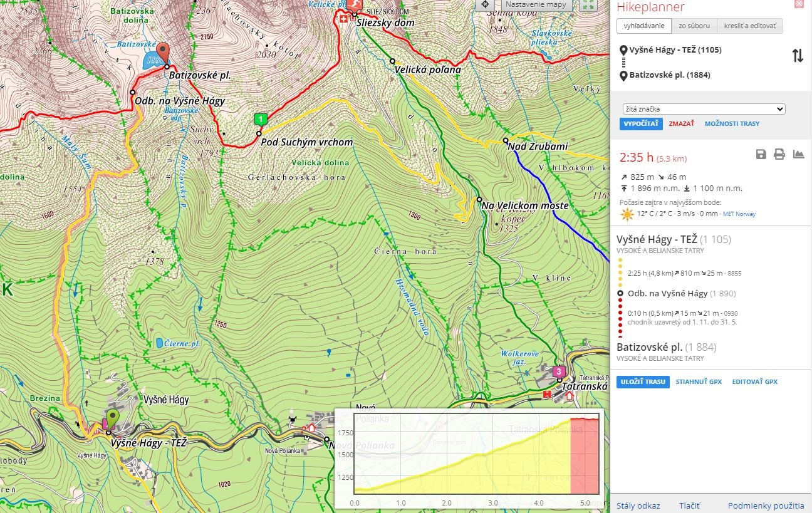Click the ULOŽIŤ TRASU button
The width and height of the screenshot is (812, 513).
tap(643, 382)
